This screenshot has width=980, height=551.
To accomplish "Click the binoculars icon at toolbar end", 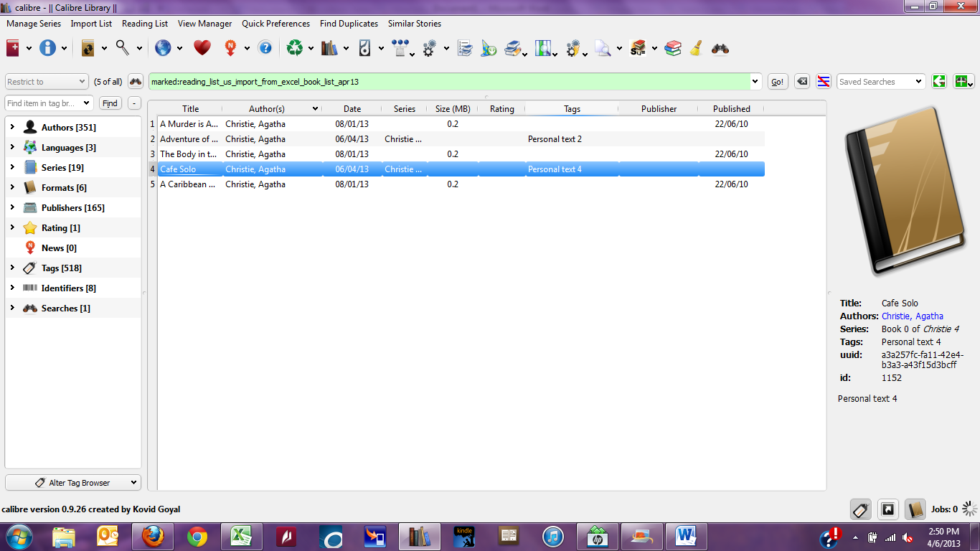I will click(x=720, y=48).
